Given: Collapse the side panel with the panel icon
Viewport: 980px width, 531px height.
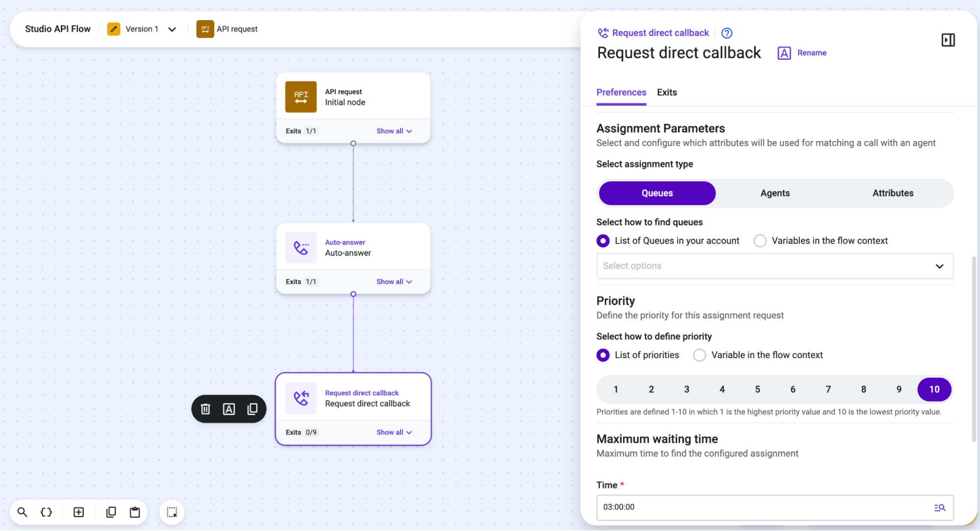Looking at the screenshot, I should click(948, 40).
